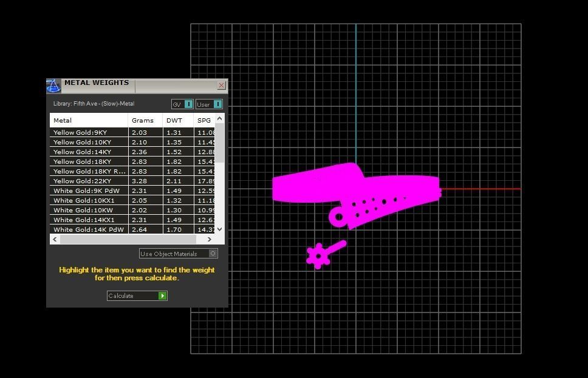The width and height of the screenshot is (588, 378).
Task: Toggle Use Object Materials option
Action: [178, 254]
